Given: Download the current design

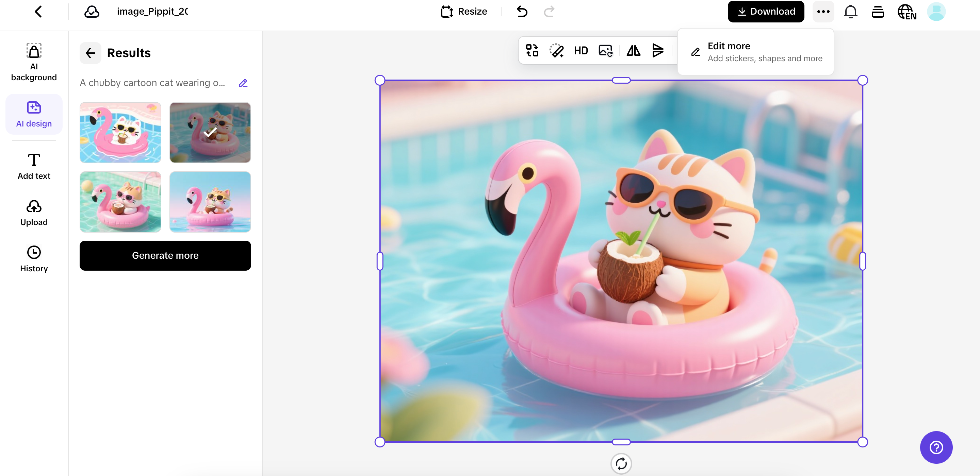Looking at the screenshot, I should click(x=765, y=12).
